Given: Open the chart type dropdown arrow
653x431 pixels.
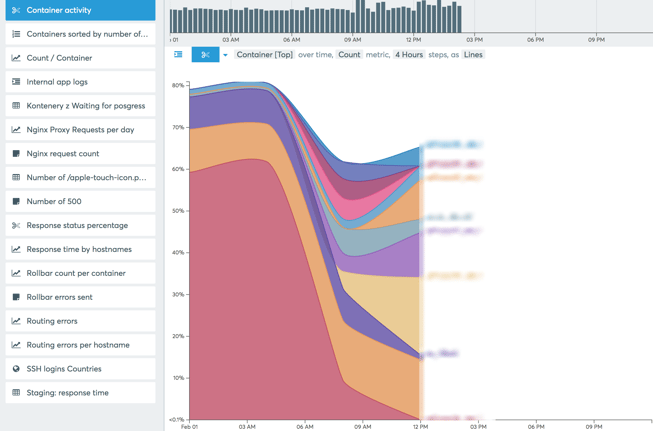Looking at the screenshot, I should click(225, 55).
